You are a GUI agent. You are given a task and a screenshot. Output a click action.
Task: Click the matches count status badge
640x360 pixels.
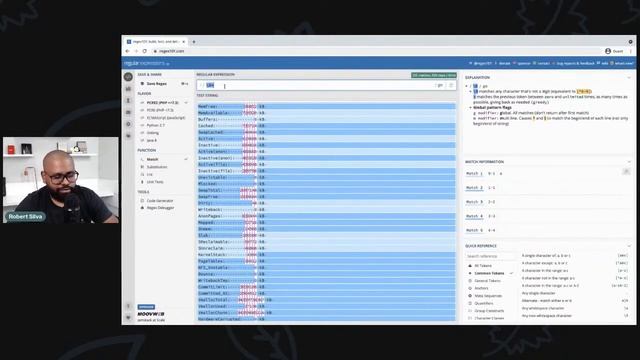433,75
